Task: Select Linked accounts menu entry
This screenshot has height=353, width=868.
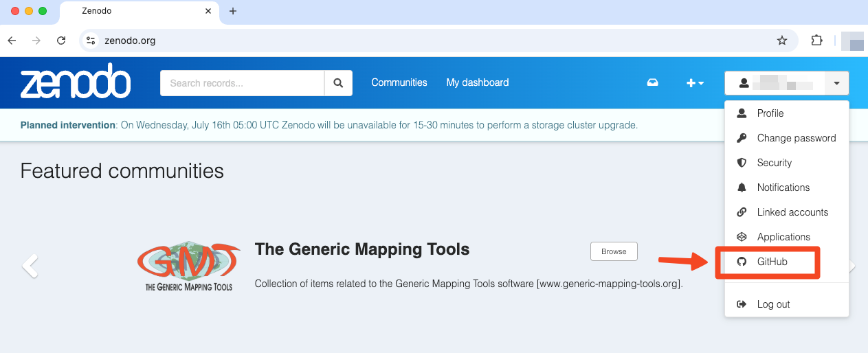Action: click(792, 212)
